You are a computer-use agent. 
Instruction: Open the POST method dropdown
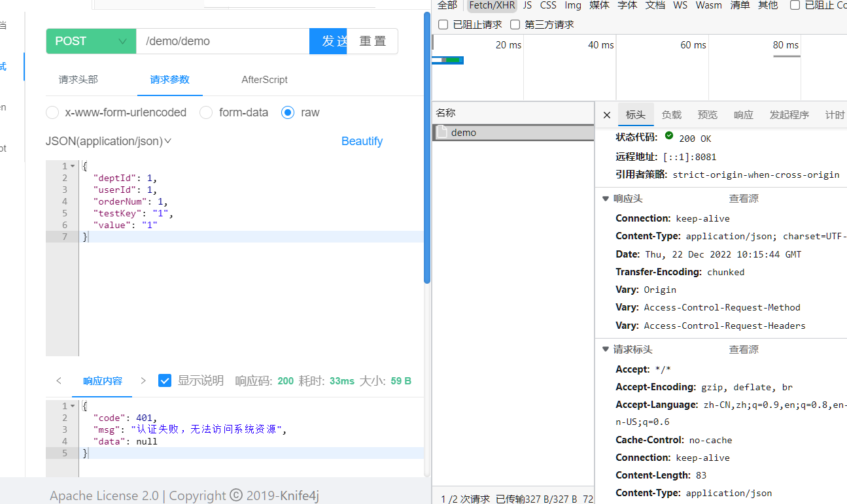pyautogui.click(x=91, y=41)
